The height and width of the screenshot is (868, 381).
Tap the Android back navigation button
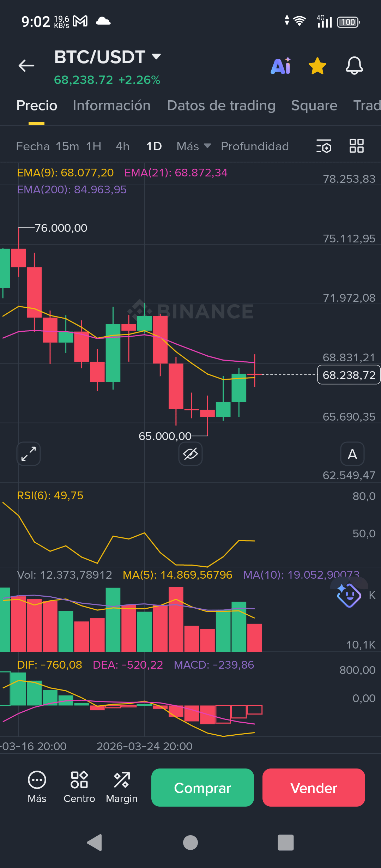95,843
